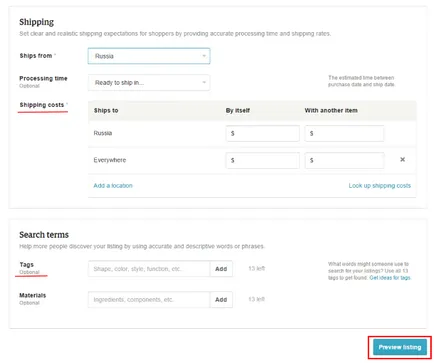Click the 'Russia' destination row label
Image resolution: width=434 pixels, height=363 pixels.
(x=103, y=133)
